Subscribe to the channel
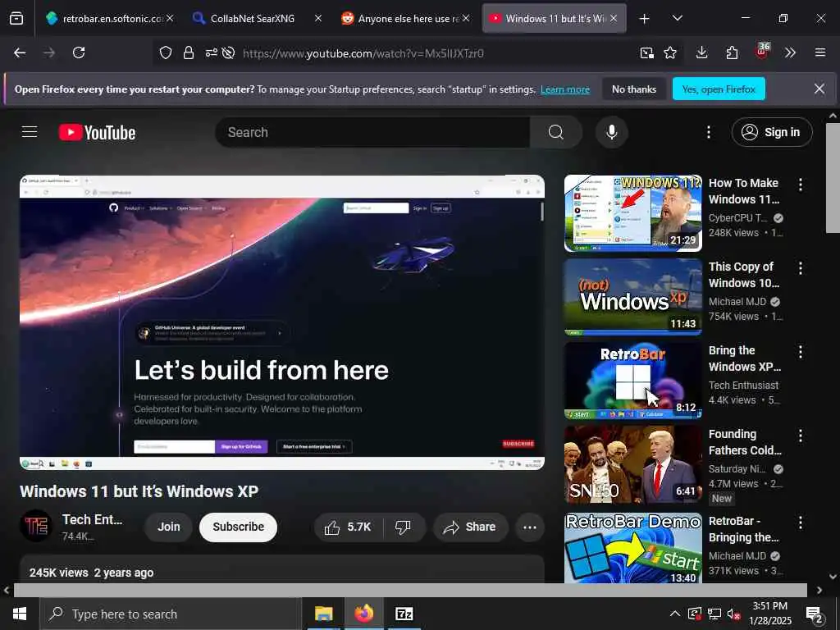The height and width of the screenshot is (630, 840). (238, 527)
